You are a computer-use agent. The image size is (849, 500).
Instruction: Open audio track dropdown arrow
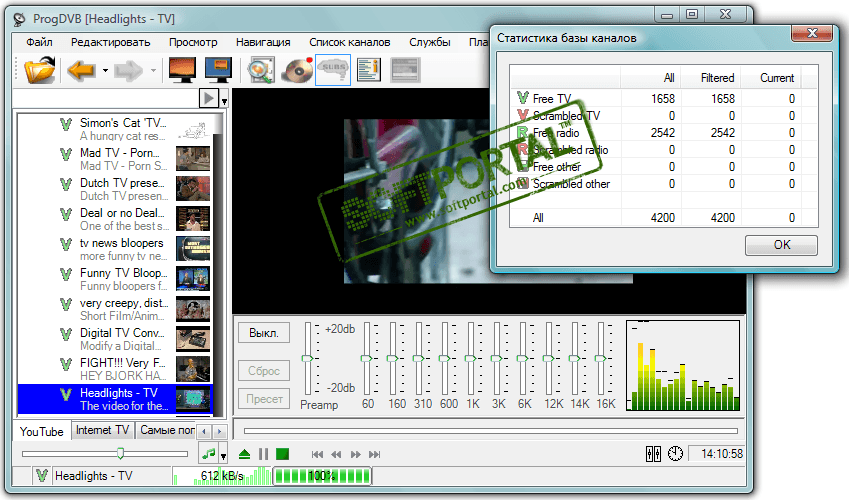(x=223, y=456)
